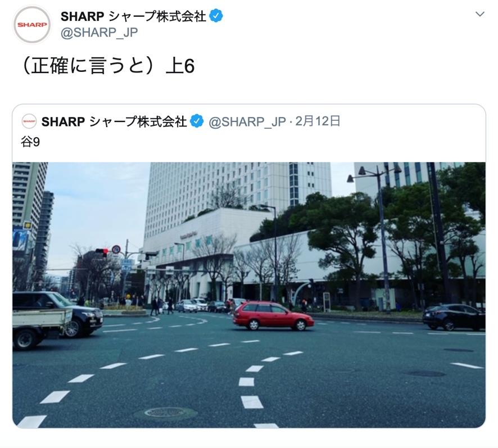Open the tweet options chevron menu

479,14
